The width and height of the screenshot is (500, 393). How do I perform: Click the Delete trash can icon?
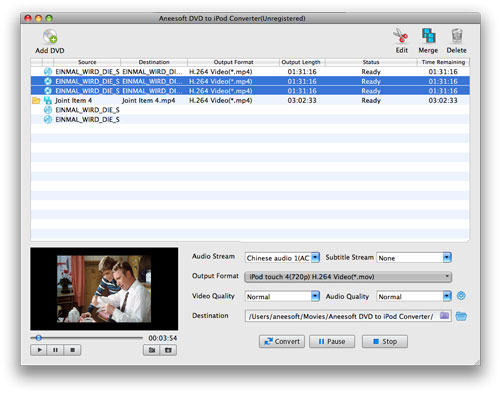click(457, 36)
